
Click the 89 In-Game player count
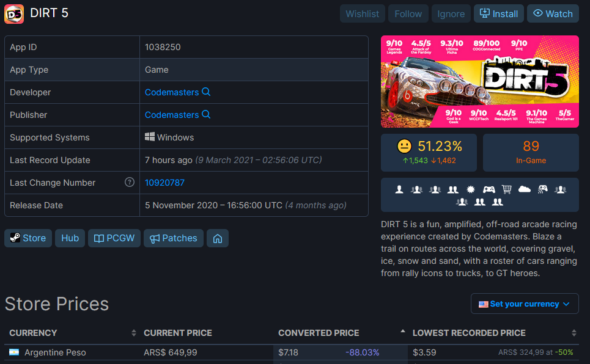531,153
